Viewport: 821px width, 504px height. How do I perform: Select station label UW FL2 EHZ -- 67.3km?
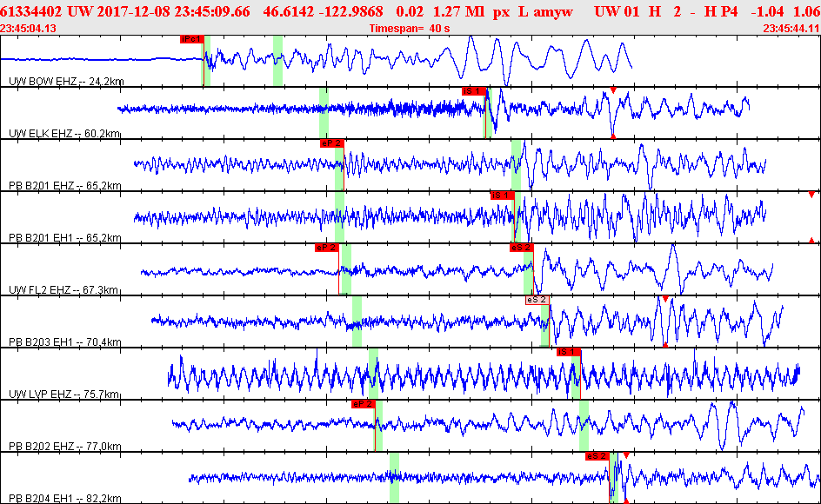[63, 290]
